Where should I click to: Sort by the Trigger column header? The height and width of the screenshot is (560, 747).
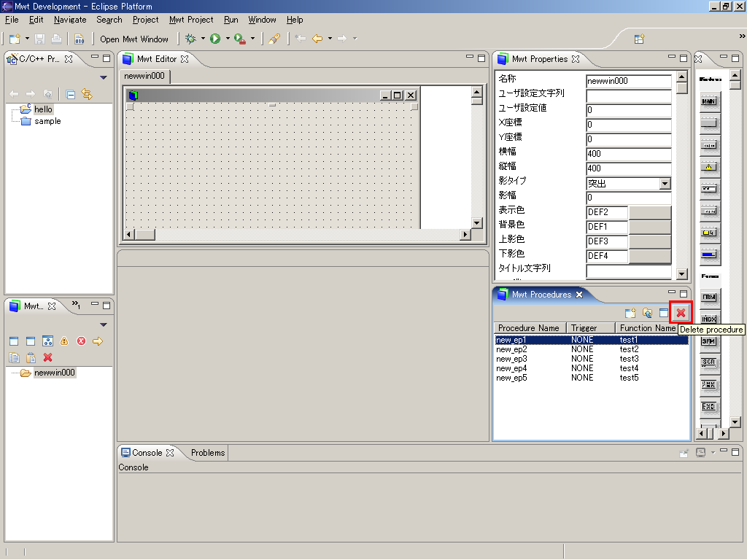591,328
